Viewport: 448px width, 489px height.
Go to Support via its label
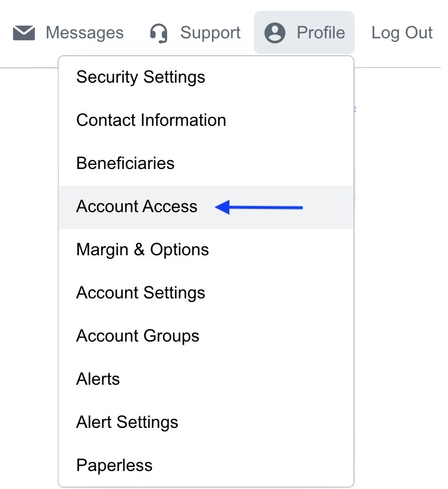tap(210, 32)
